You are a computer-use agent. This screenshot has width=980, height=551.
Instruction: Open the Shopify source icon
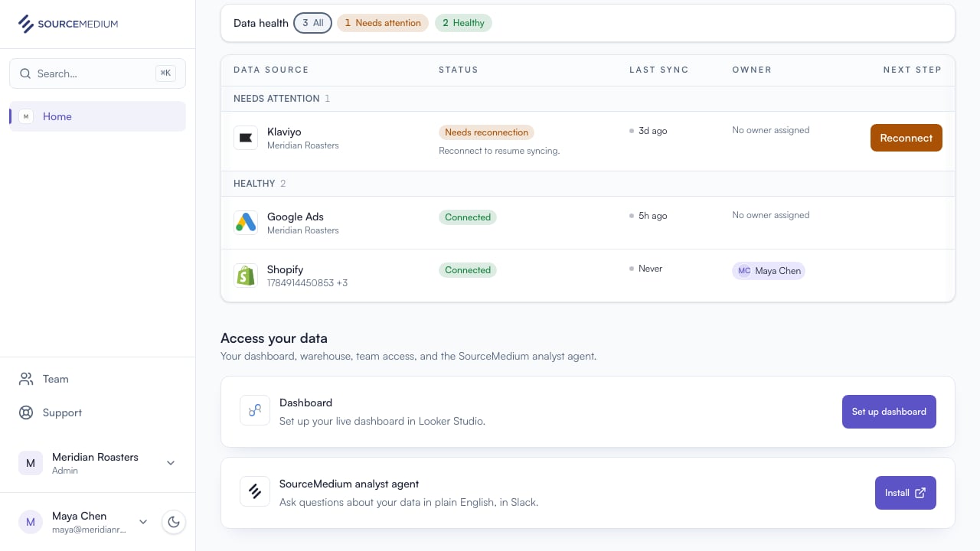click(x=246, y=275)
